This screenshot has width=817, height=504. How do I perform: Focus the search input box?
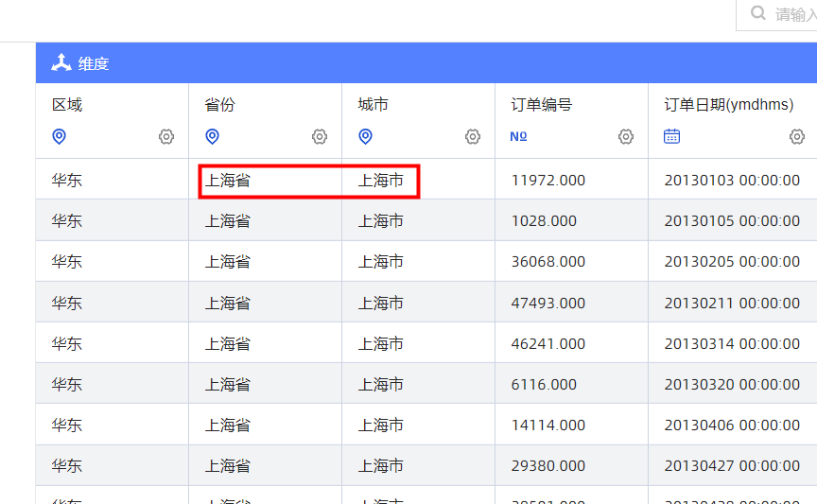794,14
